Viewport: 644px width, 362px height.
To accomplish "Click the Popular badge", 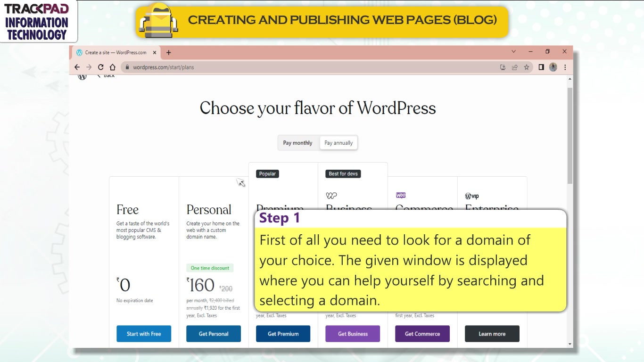I will click(x=267, y=174).
